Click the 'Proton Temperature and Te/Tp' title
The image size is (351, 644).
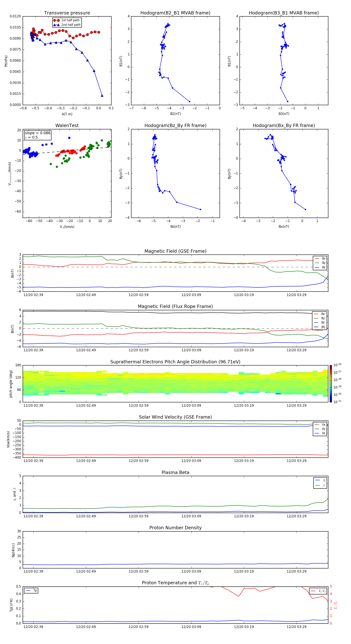click(175, 583)
